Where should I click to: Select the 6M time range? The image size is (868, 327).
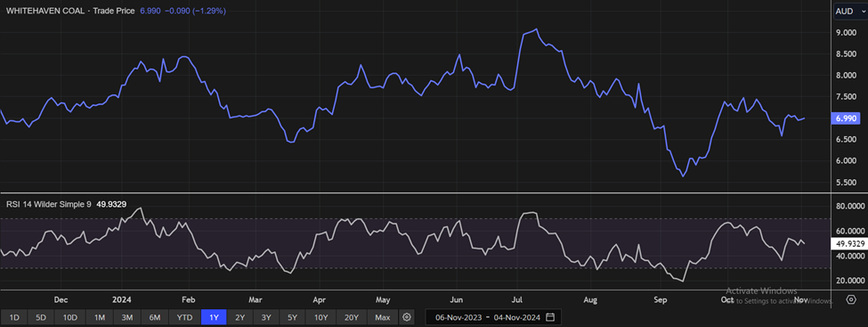pos(154,317)
